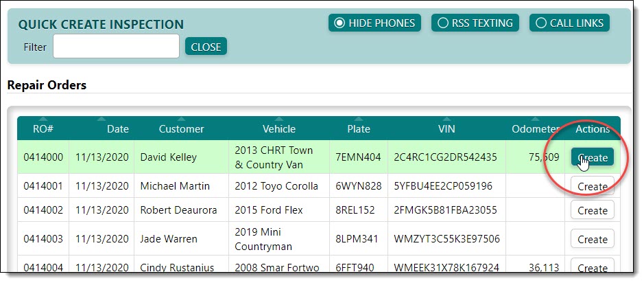Click VIN WMZYT3C55K3E97506
Screen dimensions: 644x283
[x=447, y=239]
